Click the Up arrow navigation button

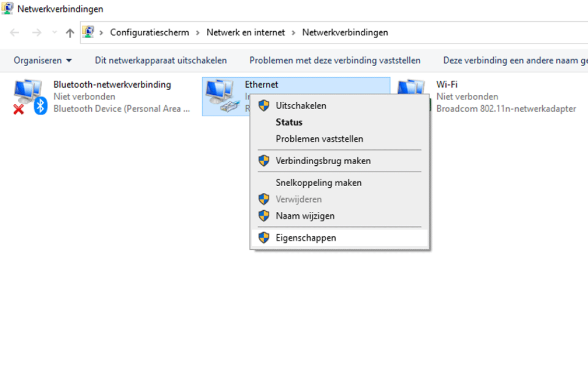(x=70, y=33)
